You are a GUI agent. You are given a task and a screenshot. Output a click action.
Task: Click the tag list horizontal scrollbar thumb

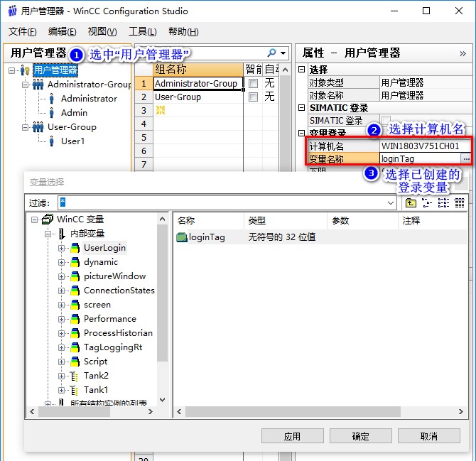293,412
